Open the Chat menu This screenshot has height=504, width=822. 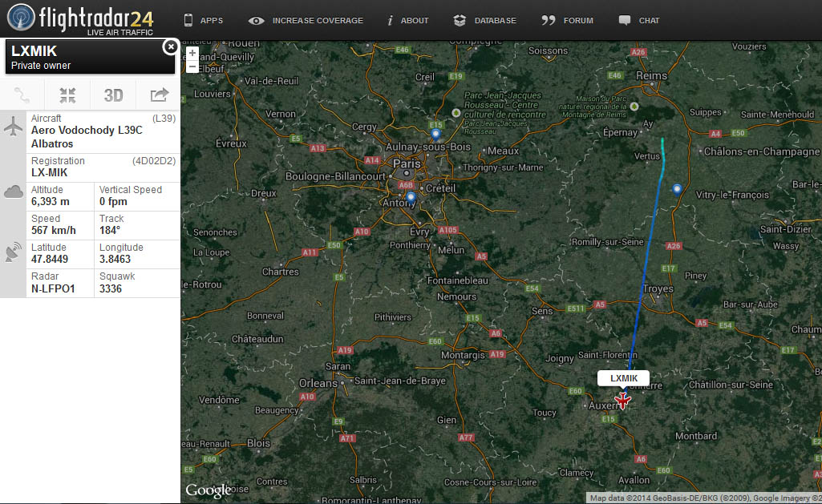pos(649,21)
